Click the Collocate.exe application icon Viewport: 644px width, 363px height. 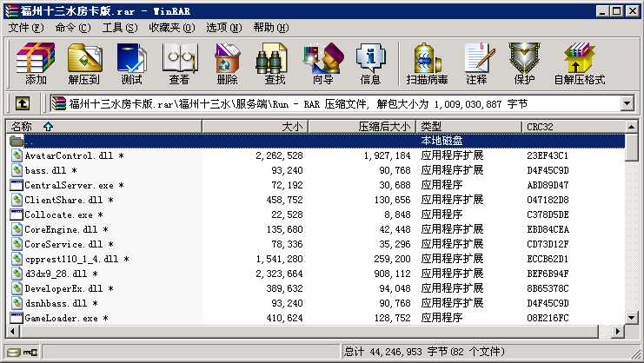pyautogui.click(x=16, y=214)
